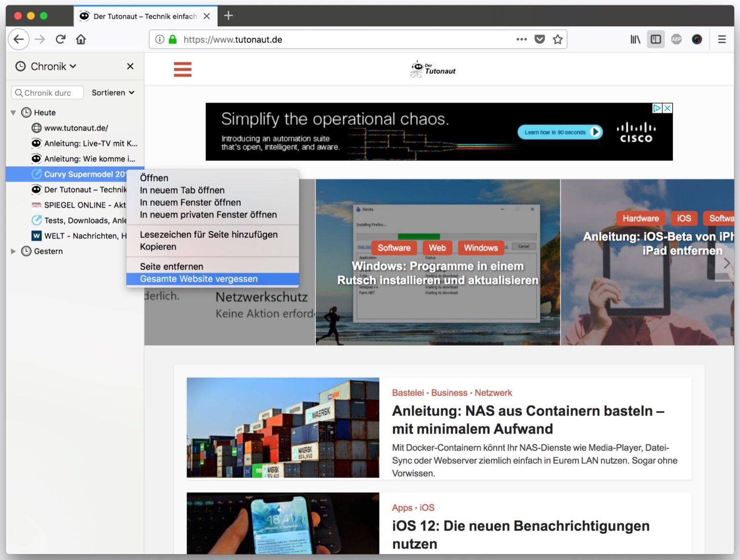Bookmark the page with the star icon

pos(557,40)
